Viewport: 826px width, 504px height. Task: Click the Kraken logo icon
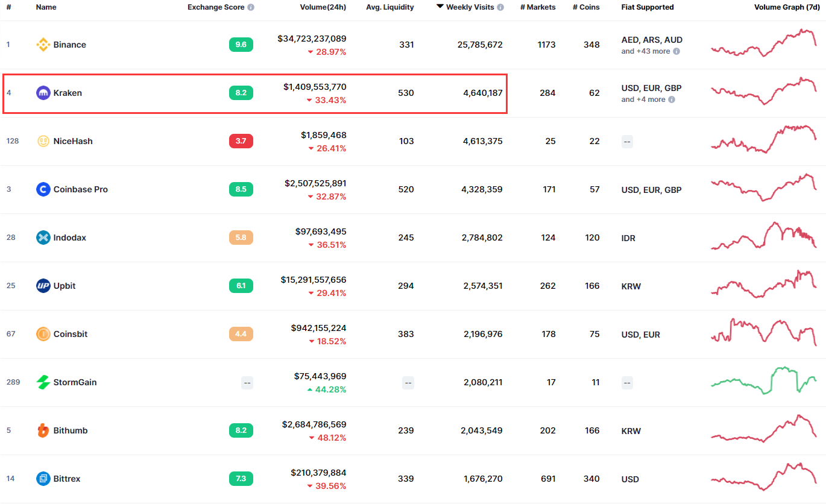43,93
